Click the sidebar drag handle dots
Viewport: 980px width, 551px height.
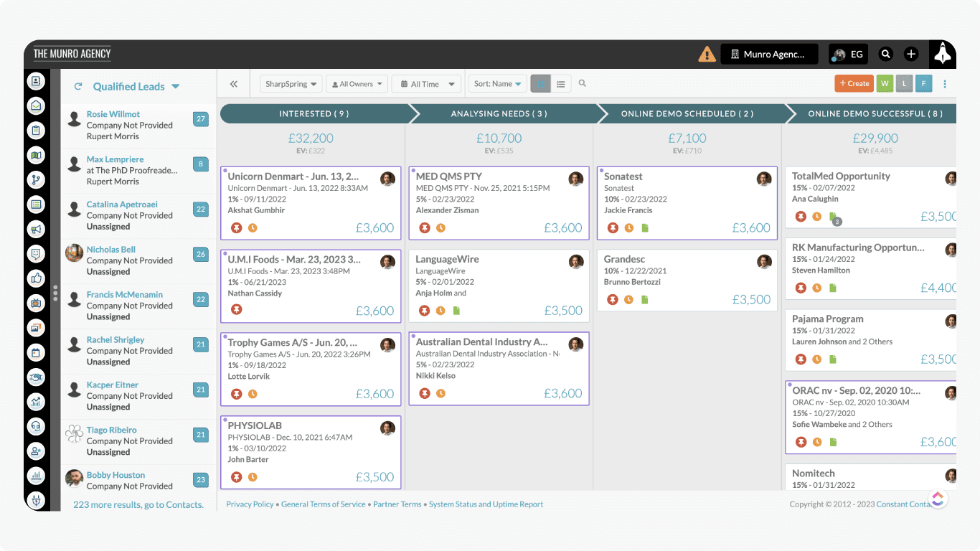coord(55,293)
